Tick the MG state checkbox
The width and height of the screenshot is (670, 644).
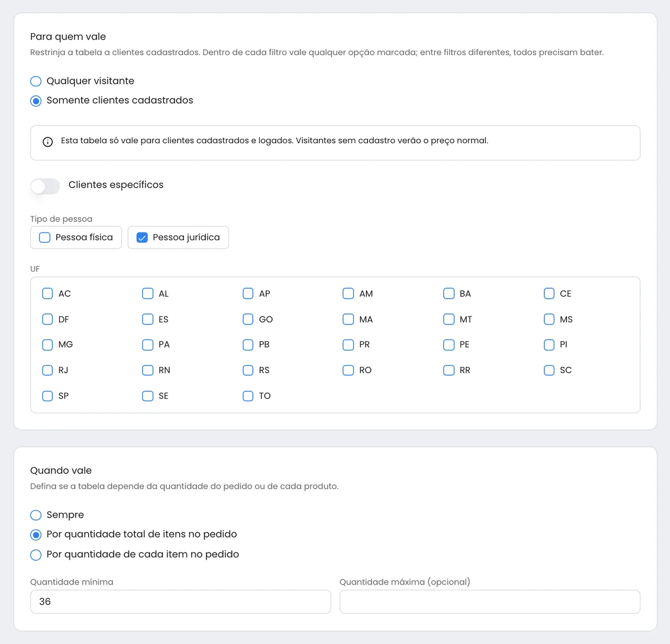click(47, 345)
